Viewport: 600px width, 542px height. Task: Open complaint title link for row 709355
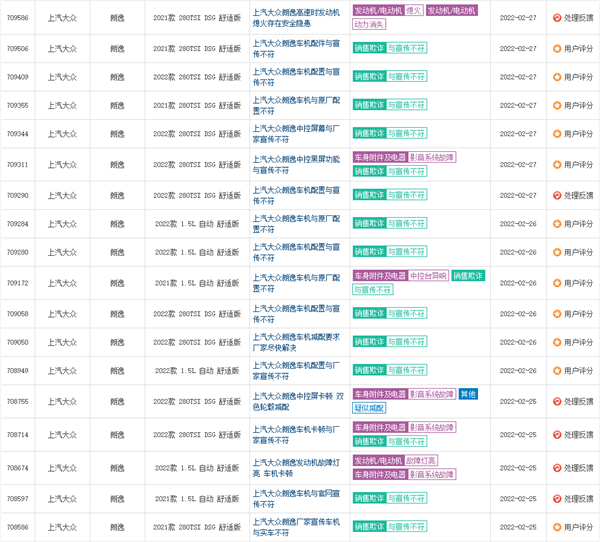(x=296, y=105)
